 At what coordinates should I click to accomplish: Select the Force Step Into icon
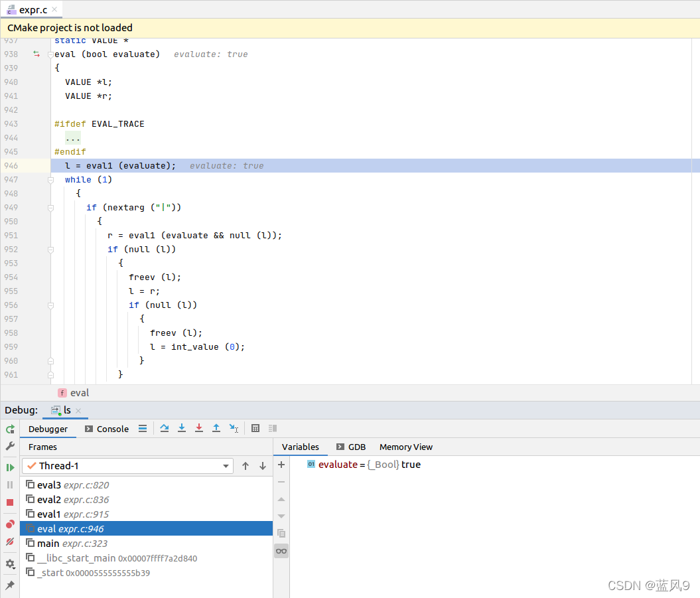(198, 428)
